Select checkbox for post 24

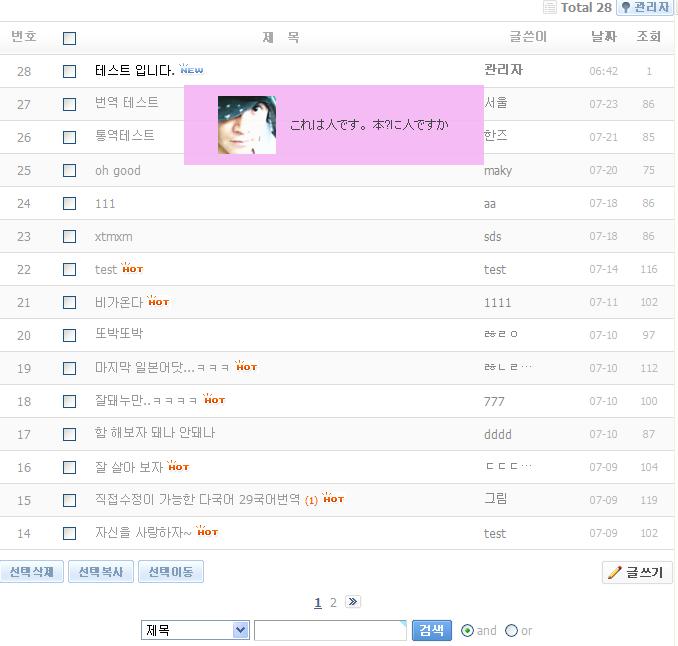tap(69, 203)
